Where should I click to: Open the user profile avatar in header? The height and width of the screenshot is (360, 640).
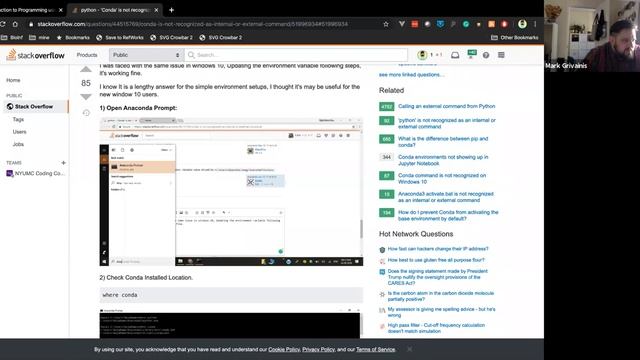pos(422,55)
